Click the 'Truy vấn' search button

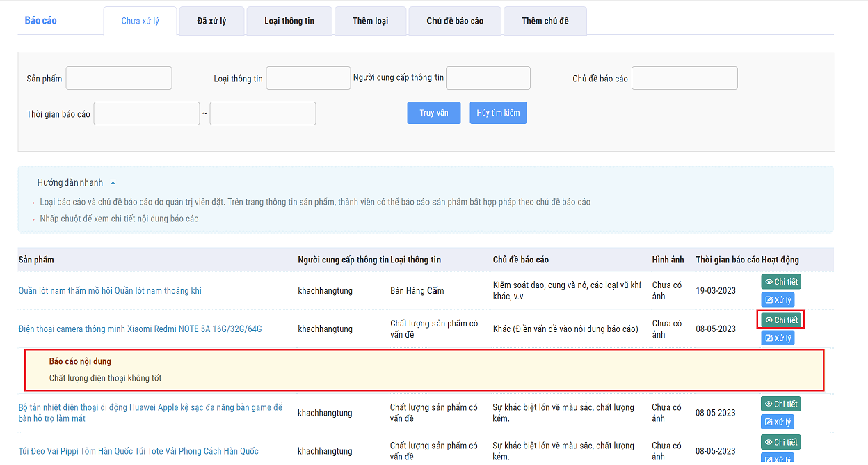click(x=433, y=113)
